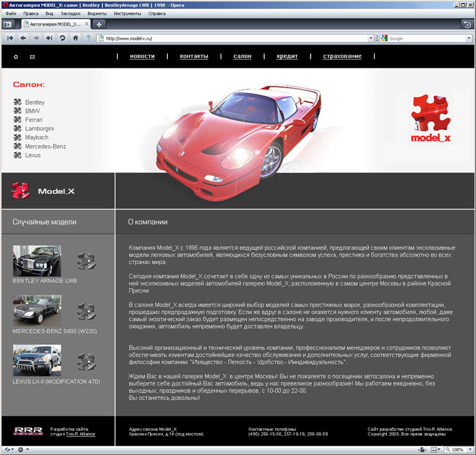This screenshot has width=476, height=455.
Task: Open closed tabs trash icon
Action: click(467, 24)
